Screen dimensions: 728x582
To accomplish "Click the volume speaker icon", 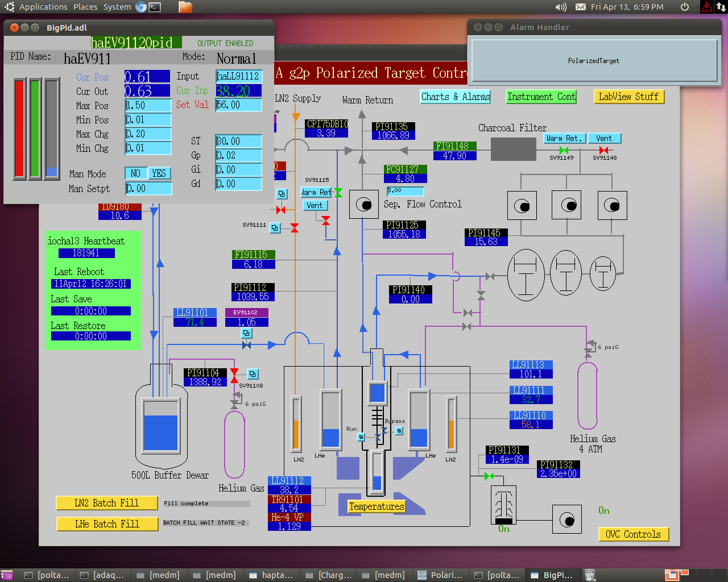I will 561,7.
